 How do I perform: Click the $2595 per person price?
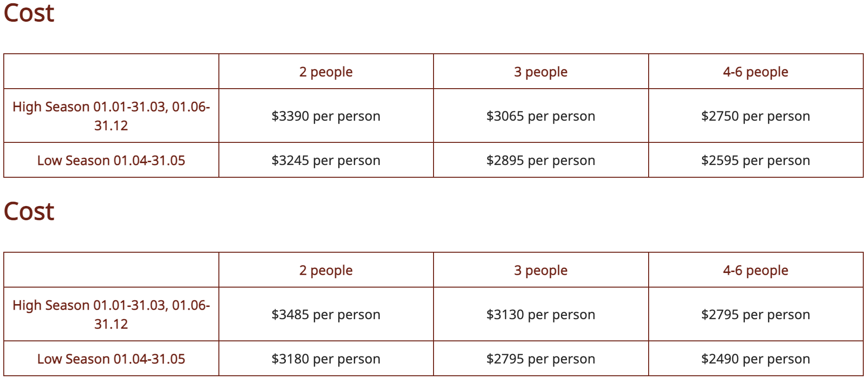[x=755, y=160]
